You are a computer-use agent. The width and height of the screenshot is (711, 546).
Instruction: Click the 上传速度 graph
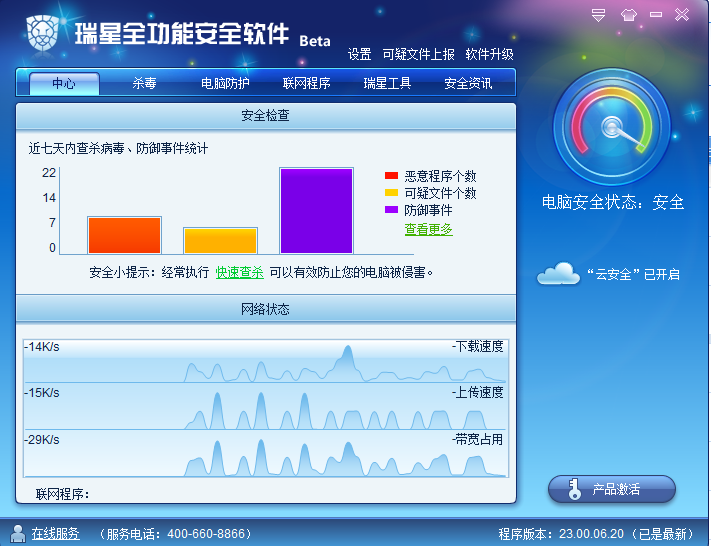coord(266,406)
